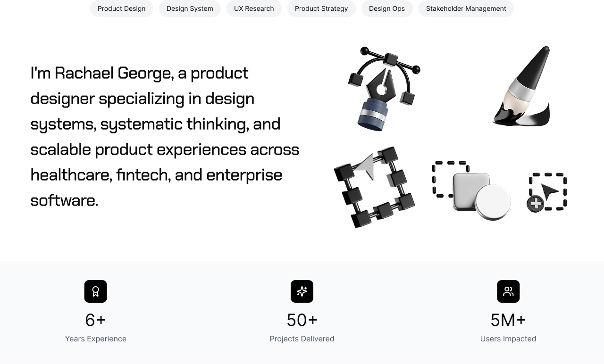
Task: Select the Product Strategy tag
Action: click(x=321, y=8)
